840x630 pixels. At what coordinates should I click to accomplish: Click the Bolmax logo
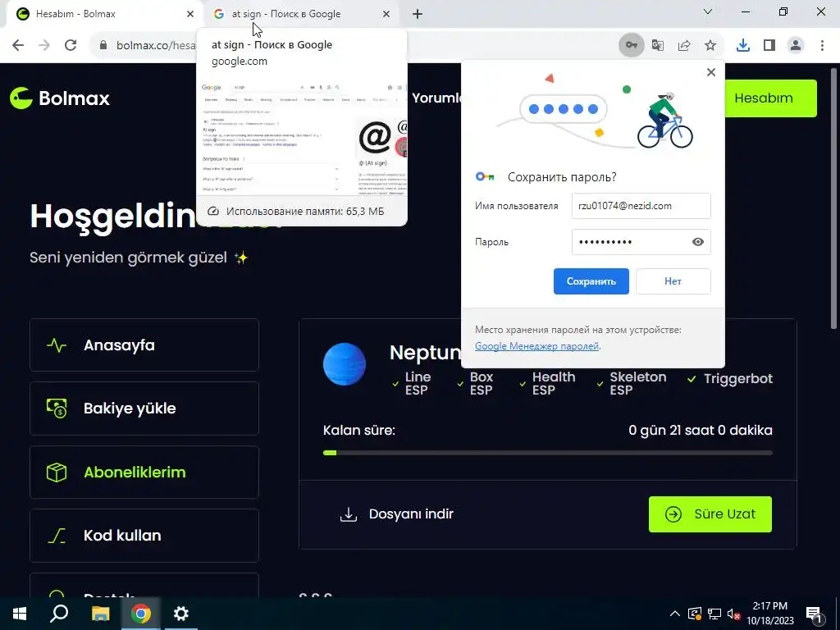(x=59, y=98)
